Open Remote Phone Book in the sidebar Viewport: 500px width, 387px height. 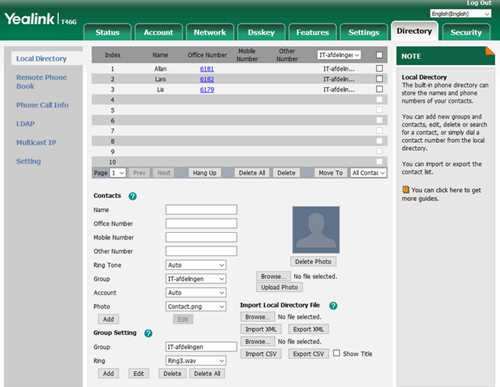[x=41, y=82]
